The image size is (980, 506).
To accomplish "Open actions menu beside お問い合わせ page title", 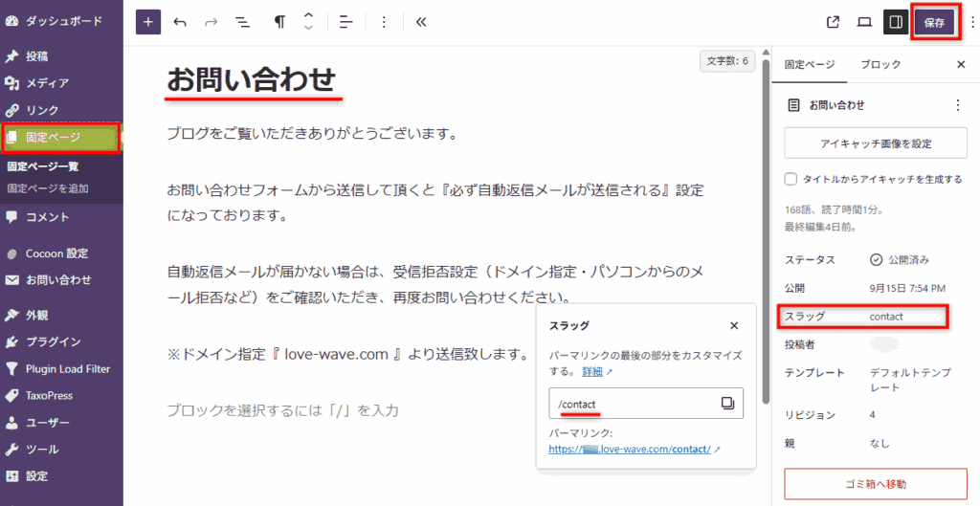I will click(x=958, y=105).
